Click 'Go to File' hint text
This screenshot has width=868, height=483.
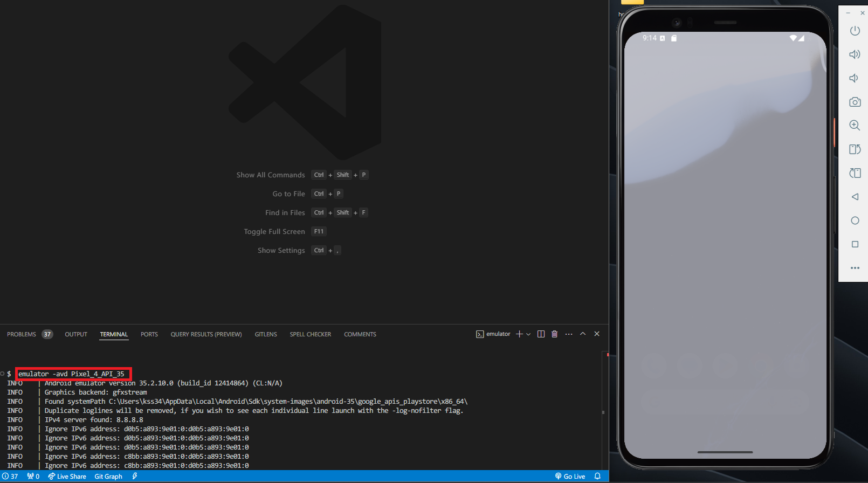coord(288,194)
